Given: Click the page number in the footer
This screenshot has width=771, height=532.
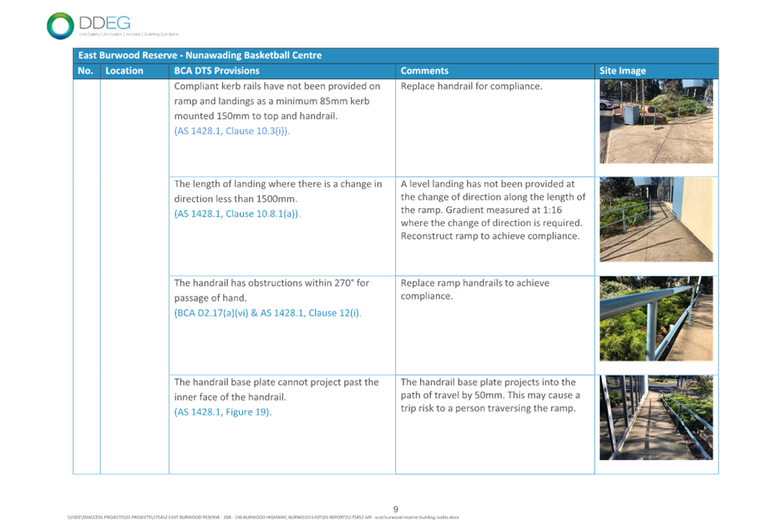Looking at the screenshot, I should [396, 508].
